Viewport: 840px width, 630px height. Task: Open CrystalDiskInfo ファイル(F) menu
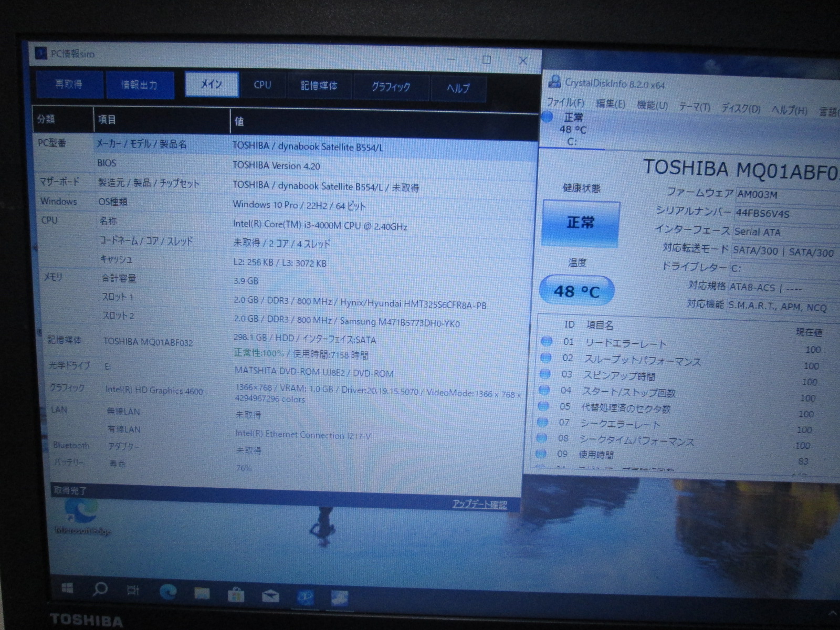click(565, 102)
